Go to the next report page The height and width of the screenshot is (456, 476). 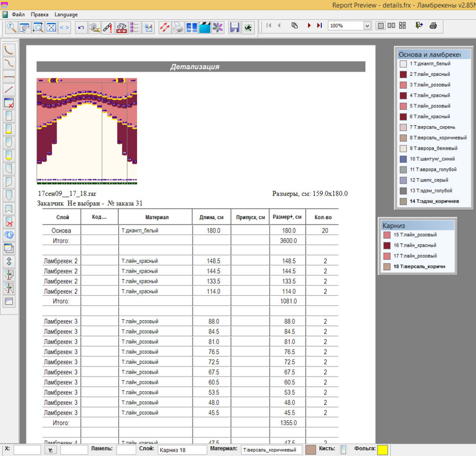tap(309, 26)
